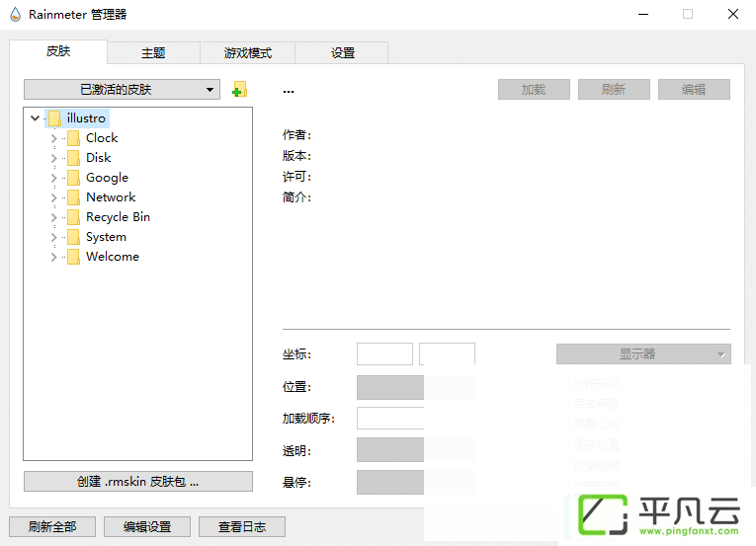Switch to the 游戏模式 tab
The width and height of the screenshot is (756, 546).
[x=248, y=53]
